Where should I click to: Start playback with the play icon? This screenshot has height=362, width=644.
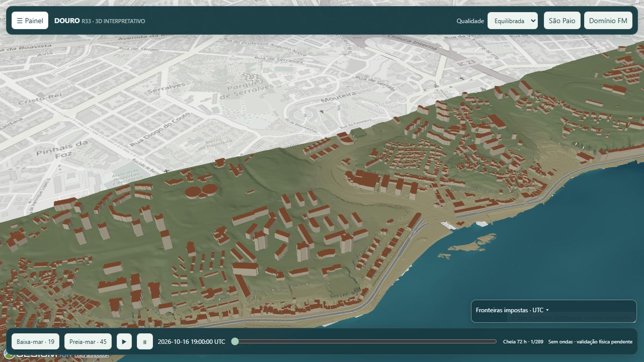pyautogui.click(x=124, y=341)
